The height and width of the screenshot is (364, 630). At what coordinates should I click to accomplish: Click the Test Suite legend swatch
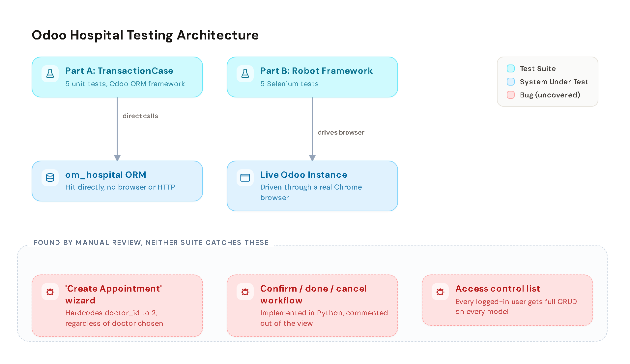pyautogui.click(x=511, y=68)
